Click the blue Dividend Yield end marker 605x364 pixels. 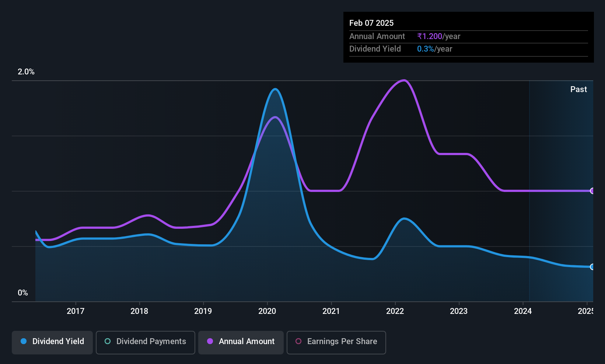(592, 267)
